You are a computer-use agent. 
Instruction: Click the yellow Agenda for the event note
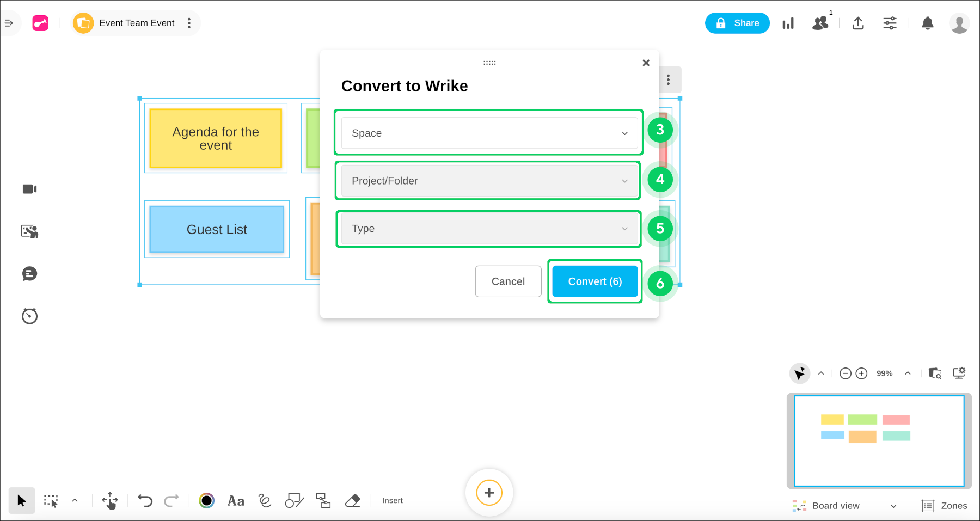pos(216,138)
